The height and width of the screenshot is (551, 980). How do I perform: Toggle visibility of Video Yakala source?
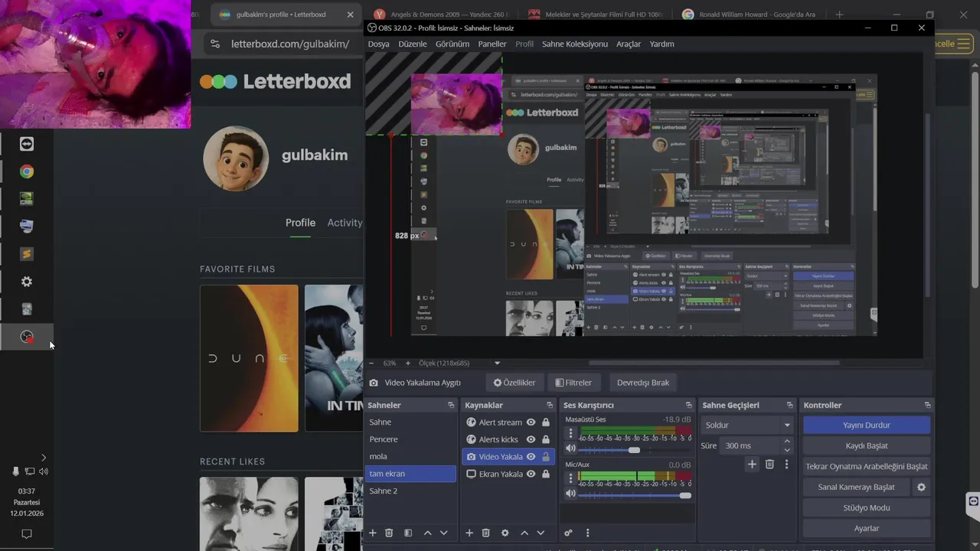click(x=531, y=457)
